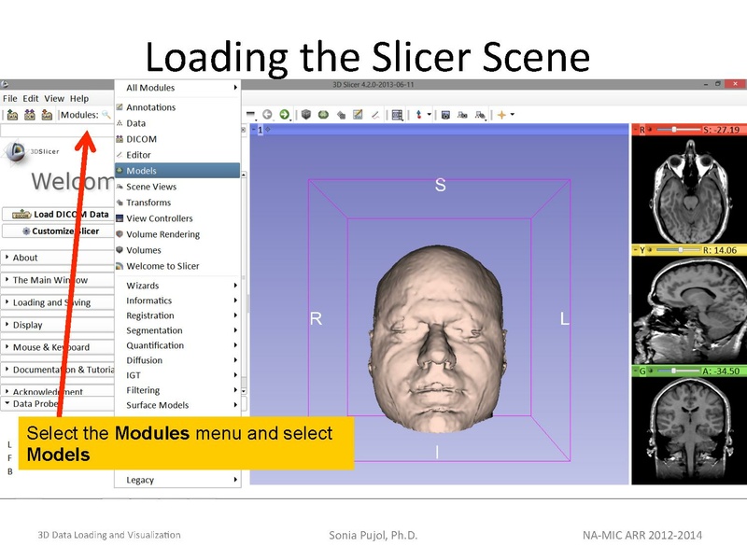The height and width of the screenshot is (560, 747).
Task: Adjust the red slice offset slider
Action: click(x=679, y=130)
